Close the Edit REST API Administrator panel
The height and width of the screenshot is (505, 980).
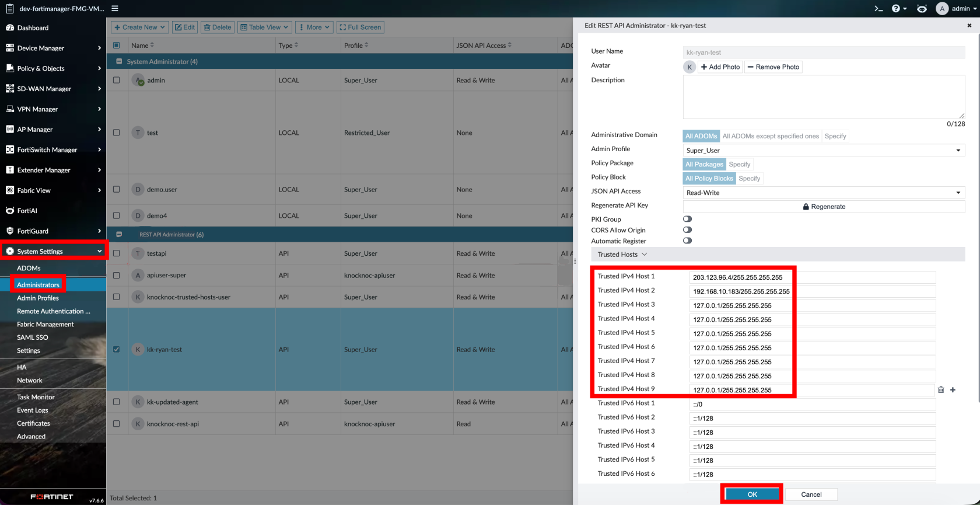pyautogui.click(x=970, y=26)
